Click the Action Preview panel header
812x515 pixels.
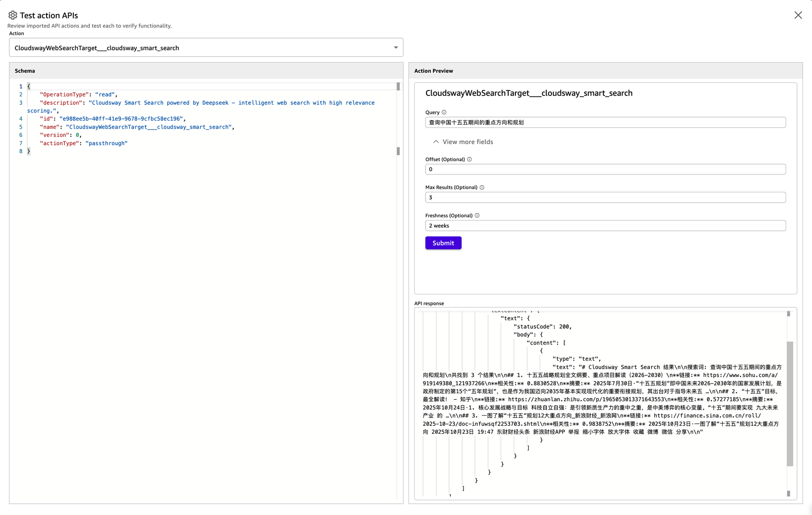click(434, 71)
